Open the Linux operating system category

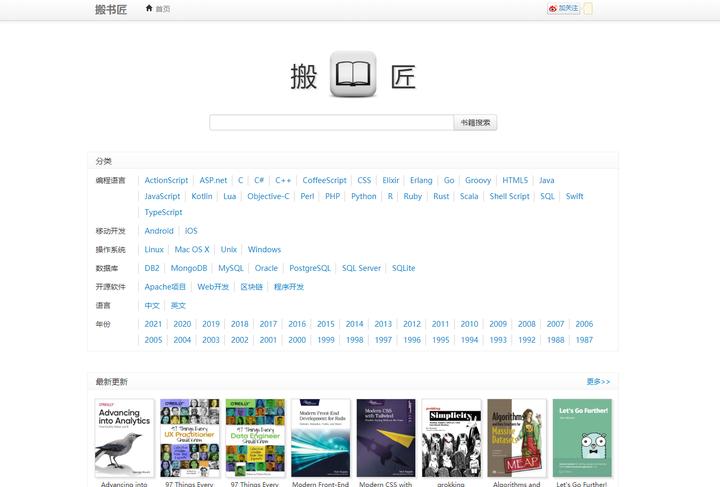click(154, 250)
